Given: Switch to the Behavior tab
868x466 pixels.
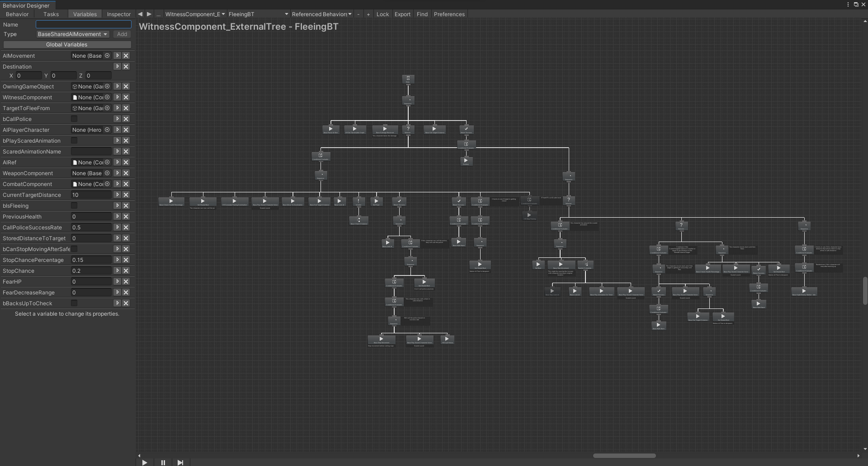Looking at the screenshot, I should coord(17,14).
